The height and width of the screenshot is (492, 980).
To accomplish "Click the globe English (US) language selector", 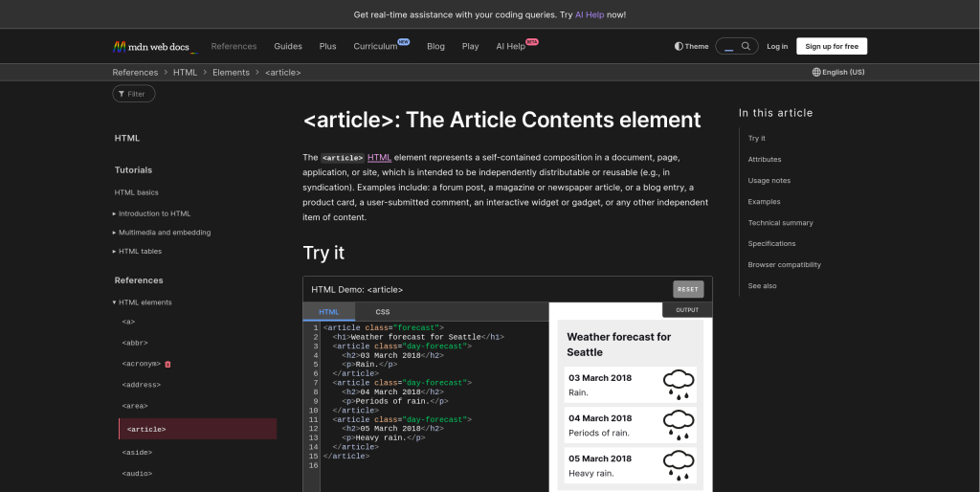I will pos(838,72).
